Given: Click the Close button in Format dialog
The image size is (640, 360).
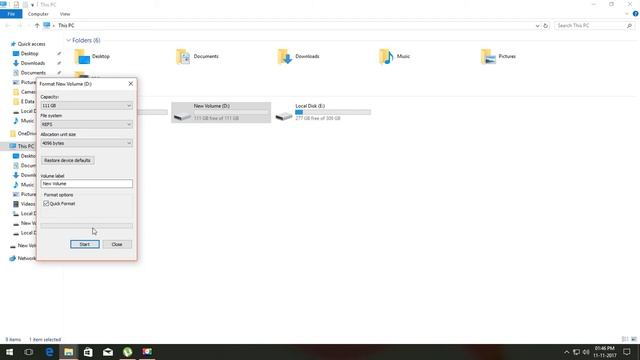Looking at the screenshot, I should click(117, 244).
